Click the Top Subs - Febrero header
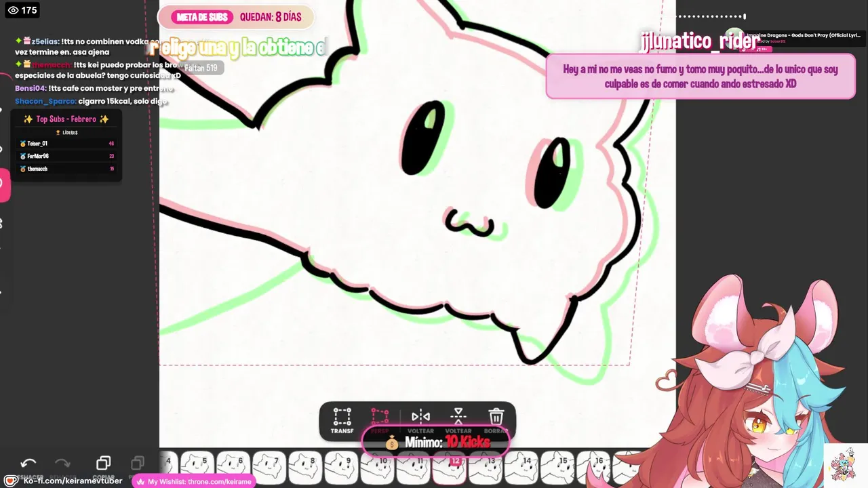 (66, 119)
